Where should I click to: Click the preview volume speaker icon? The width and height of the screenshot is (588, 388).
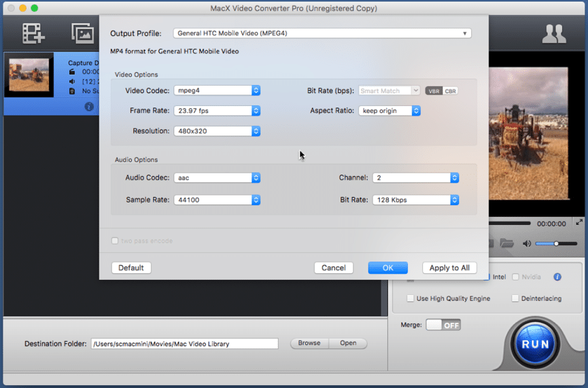(527, 244)
